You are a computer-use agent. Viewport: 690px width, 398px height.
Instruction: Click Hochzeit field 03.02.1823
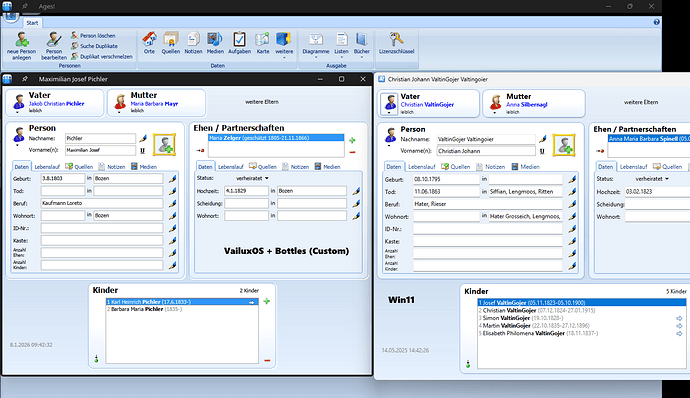657,192
